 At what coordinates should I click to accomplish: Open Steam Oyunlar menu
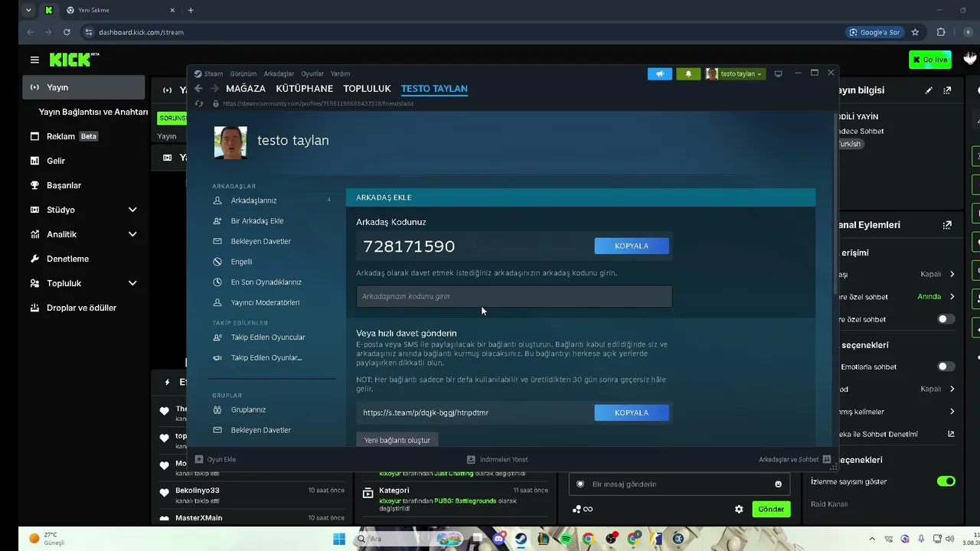[312, 73]
